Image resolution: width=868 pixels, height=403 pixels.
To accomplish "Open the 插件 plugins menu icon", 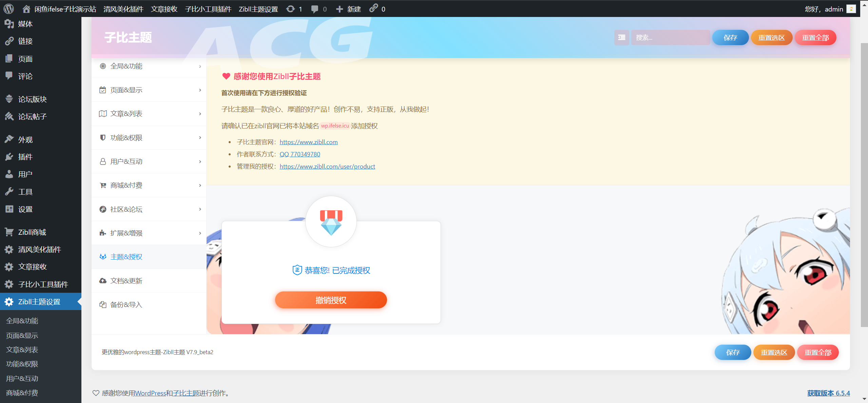I will (x=9, y=157).
